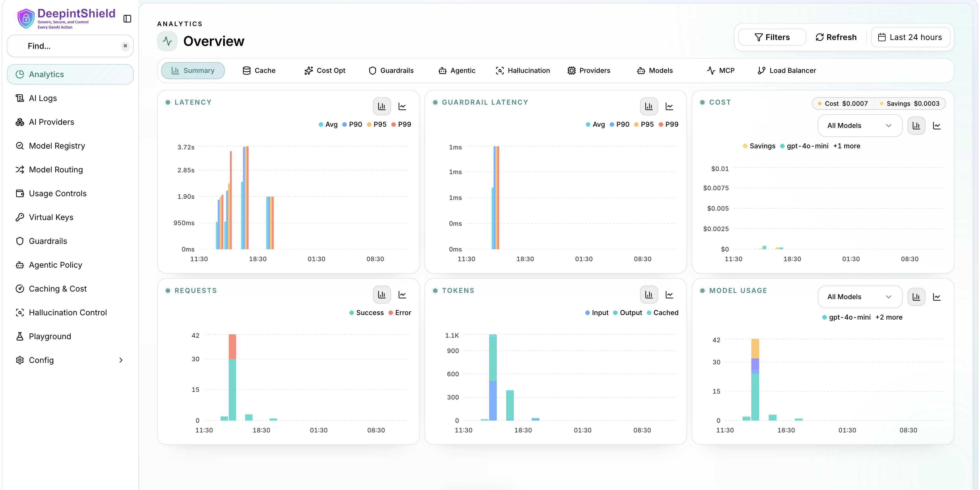The image size is (980, 490).
Task: Click the tallest Requests bar
Action: coord(232,377)
